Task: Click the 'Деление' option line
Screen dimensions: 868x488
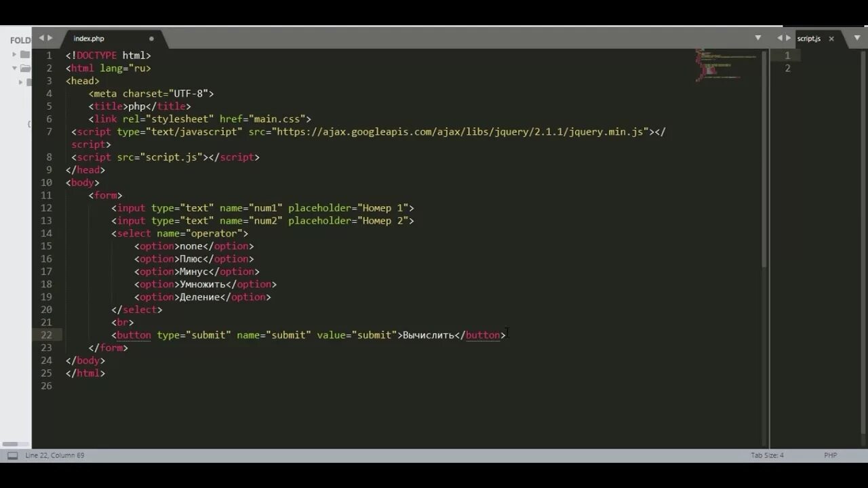Action: (203, 297)
